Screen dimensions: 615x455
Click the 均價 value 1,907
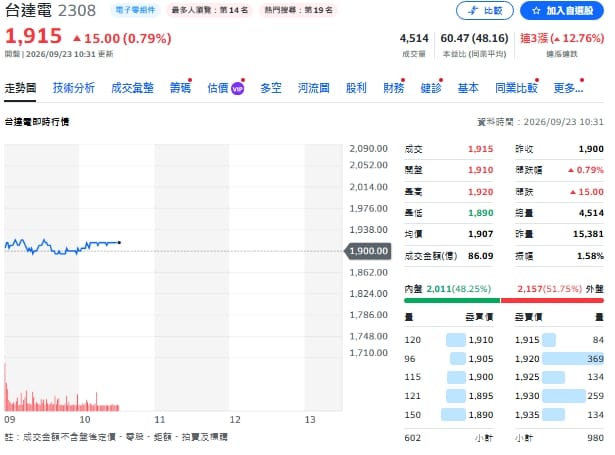pos(480,234)
